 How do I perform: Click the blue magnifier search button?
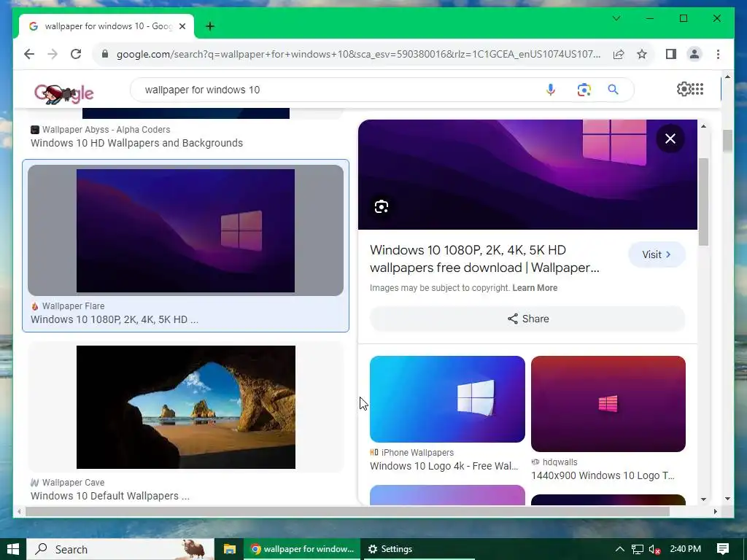point(613,90)
